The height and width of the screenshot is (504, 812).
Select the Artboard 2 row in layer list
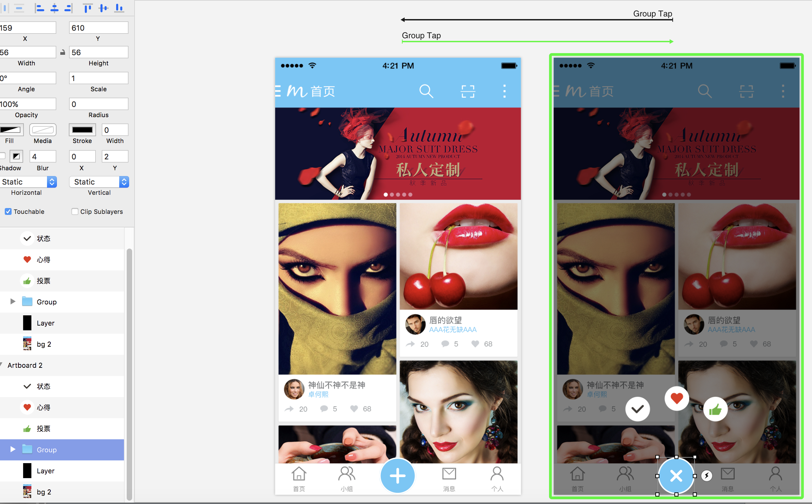coord(25,365)
